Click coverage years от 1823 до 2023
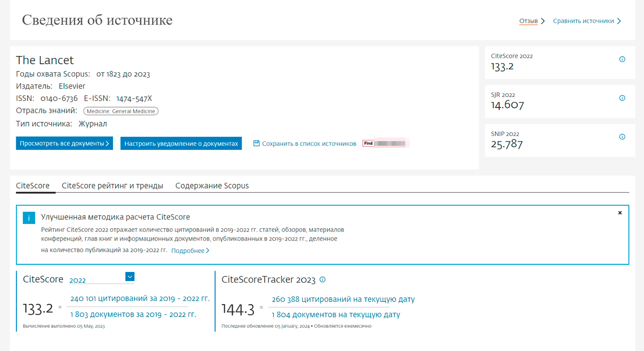 (x=123, y=74)
